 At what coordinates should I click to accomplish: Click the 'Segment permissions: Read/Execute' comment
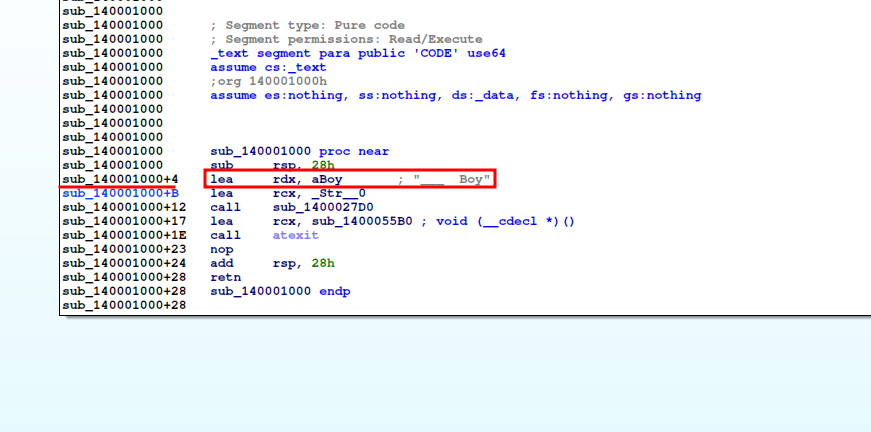pyautogui.click(x=346, y=39)
